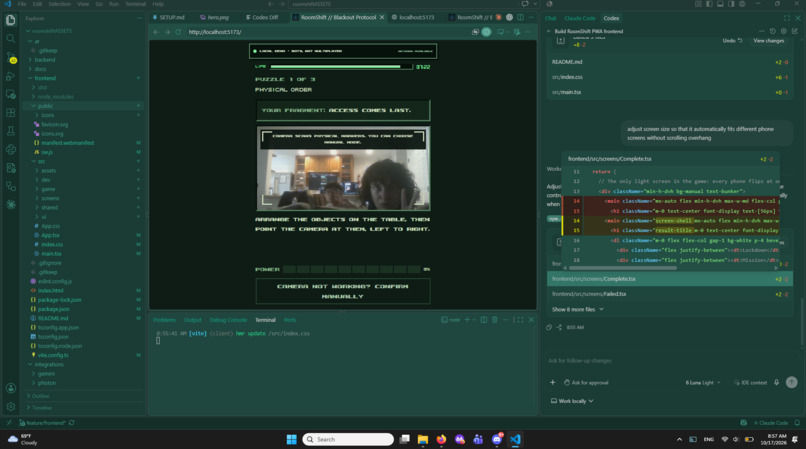This screenshot has width=806, height=449.
Task: Open the Codex settings gear icon
Action: (783, 31)
